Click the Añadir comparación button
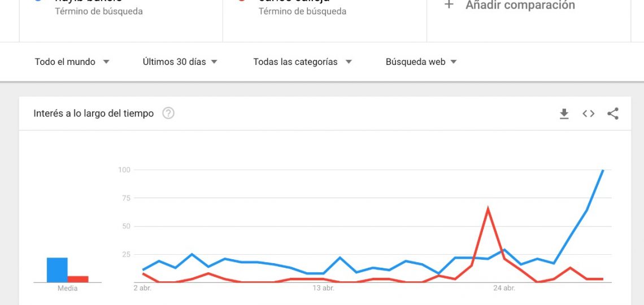The image size is (644, 305). tap(510, 5)
